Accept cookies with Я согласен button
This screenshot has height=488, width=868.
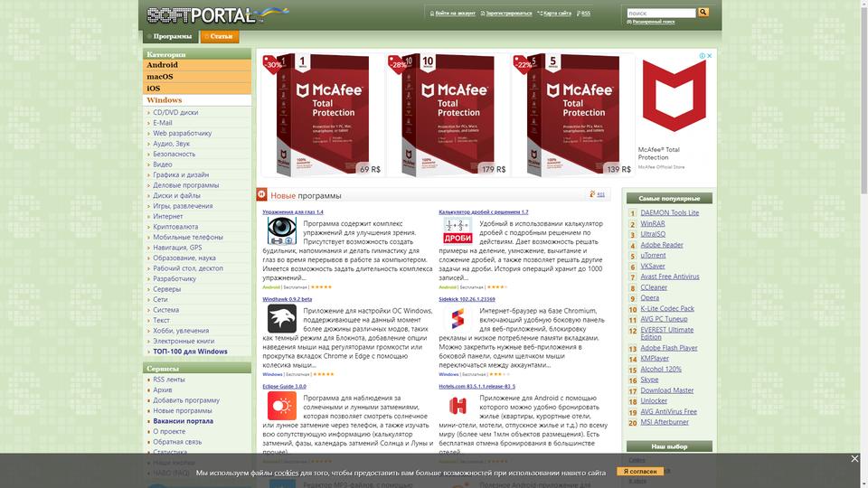click(x=640, y=472)
